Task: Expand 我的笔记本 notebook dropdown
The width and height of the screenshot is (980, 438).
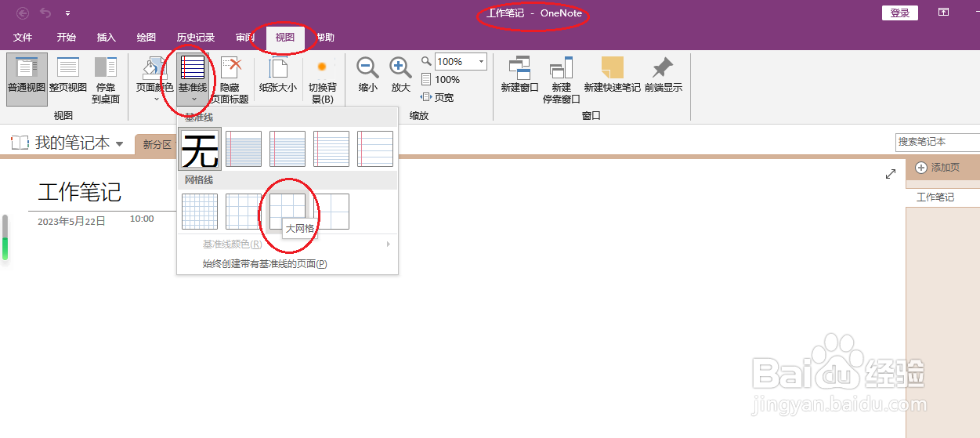Action: pyautogui.click(x=119, y=143)
